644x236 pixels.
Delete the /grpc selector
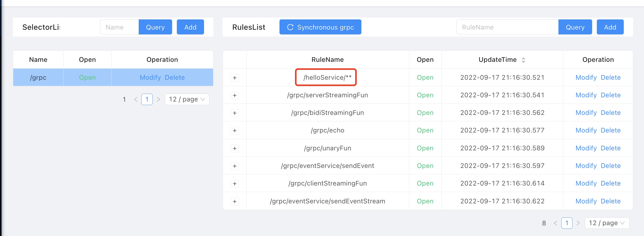point(175,77)
